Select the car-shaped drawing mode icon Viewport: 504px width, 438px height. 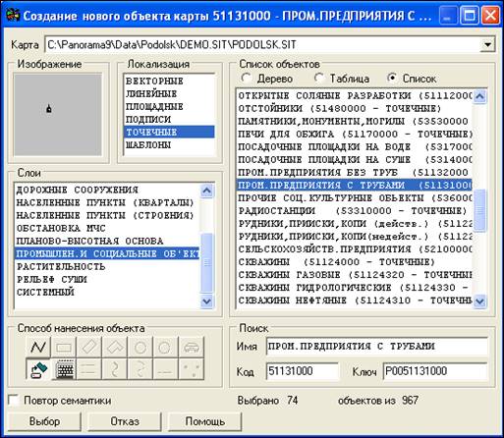tap(192, 347)
